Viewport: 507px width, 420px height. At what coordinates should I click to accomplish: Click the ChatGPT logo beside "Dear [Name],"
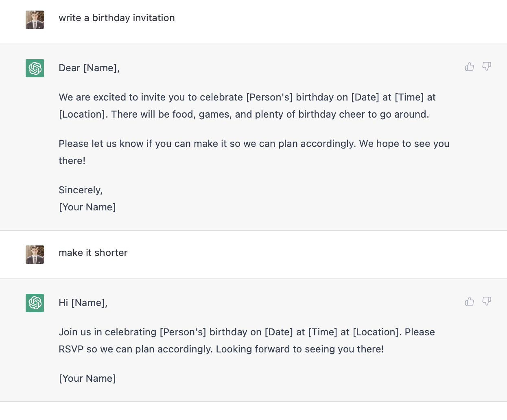coord(35,68)
